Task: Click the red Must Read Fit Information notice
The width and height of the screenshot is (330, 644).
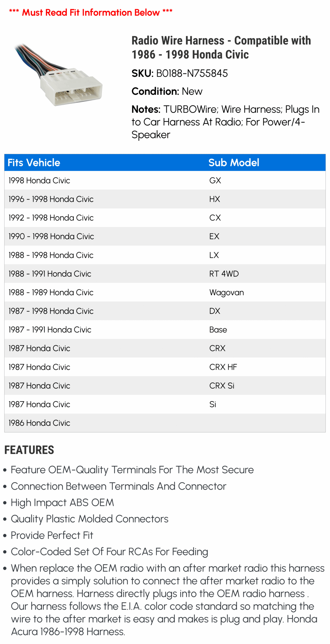Action: click(x=91, y=12)
